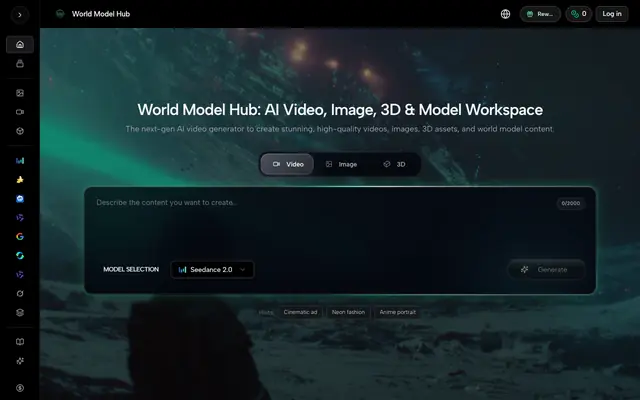
Task: Click the MODEL SELECTION label
Action: 131,269
